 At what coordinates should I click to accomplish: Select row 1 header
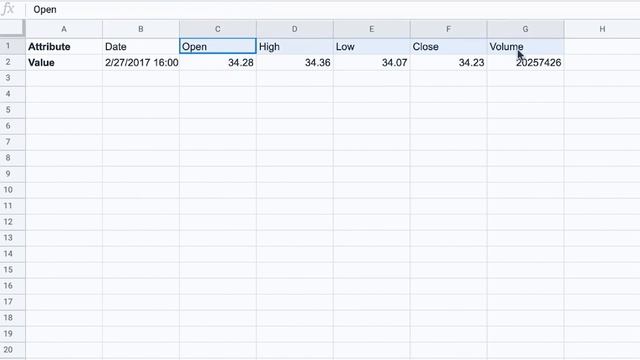pyautogui.click(x=12, y=46)
